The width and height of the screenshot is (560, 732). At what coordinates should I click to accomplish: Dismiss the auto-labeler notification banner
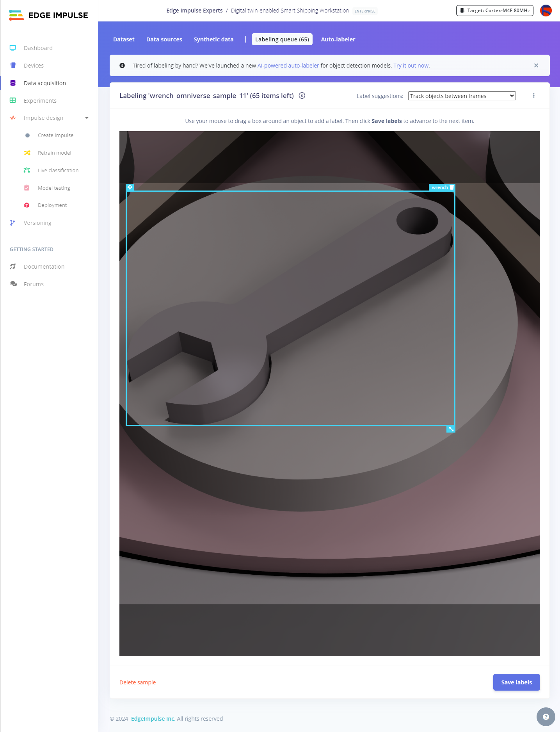536,66
